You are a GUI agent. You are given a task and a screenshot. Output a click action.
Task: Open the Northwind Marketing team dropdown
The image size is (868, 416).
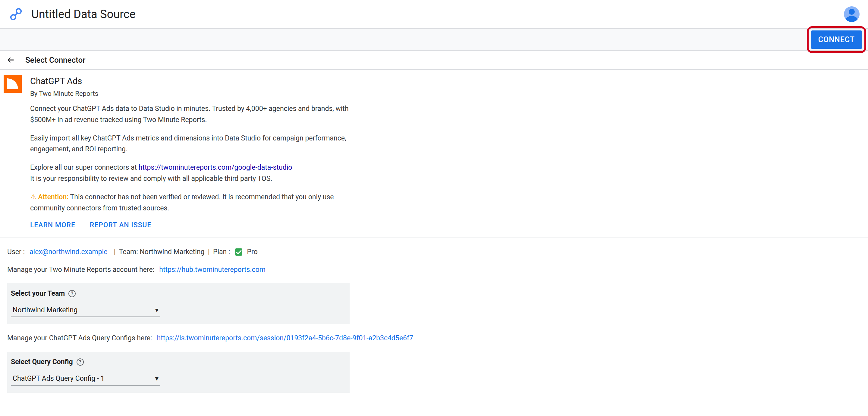(x=86, y=310)
